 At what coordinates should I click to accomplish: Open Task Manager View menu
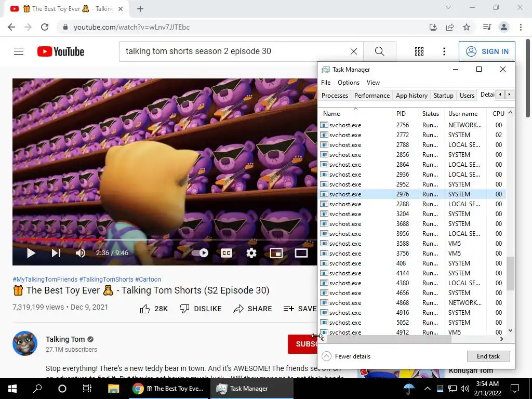pos(373,83)
